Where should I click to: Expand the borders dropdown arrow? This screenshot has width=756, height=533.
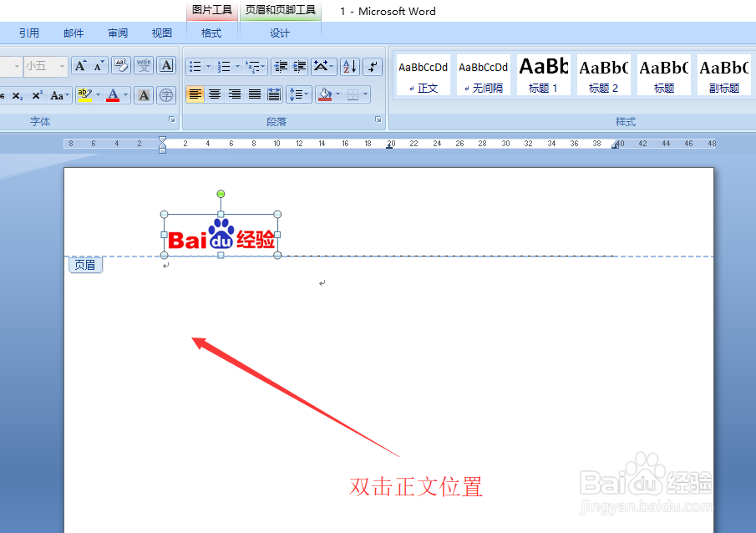click(365, 94)
